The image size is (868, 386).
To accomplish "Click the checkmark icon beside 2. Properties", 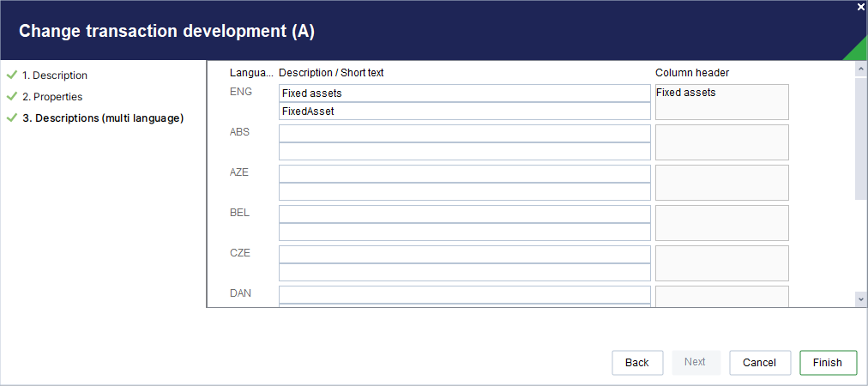I will 12,96.
